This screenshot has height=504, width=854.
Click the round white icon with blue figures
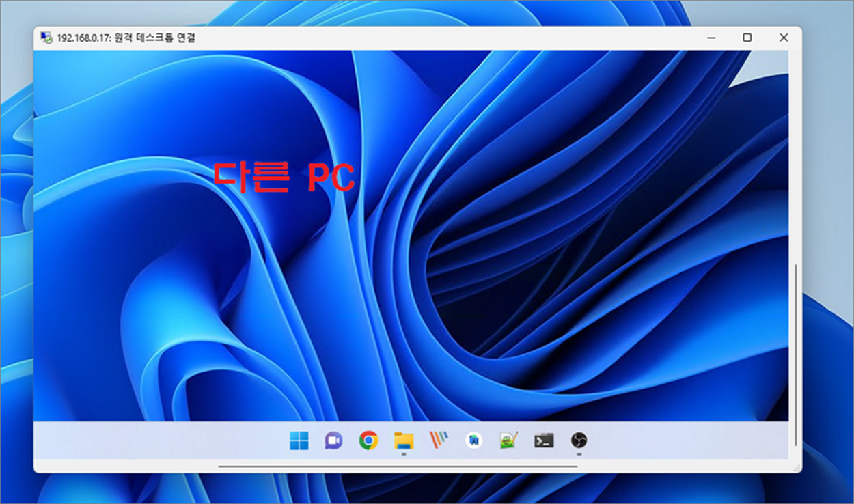[x=473, y=440]
